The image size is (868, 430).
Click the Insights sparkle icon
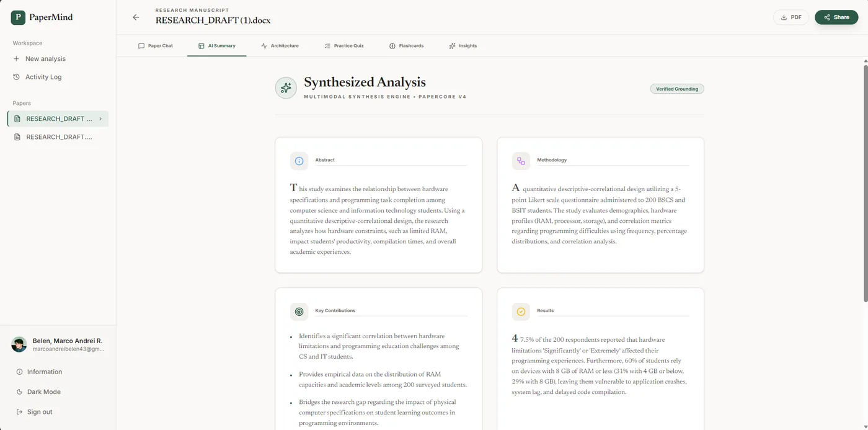pos(453,46)
